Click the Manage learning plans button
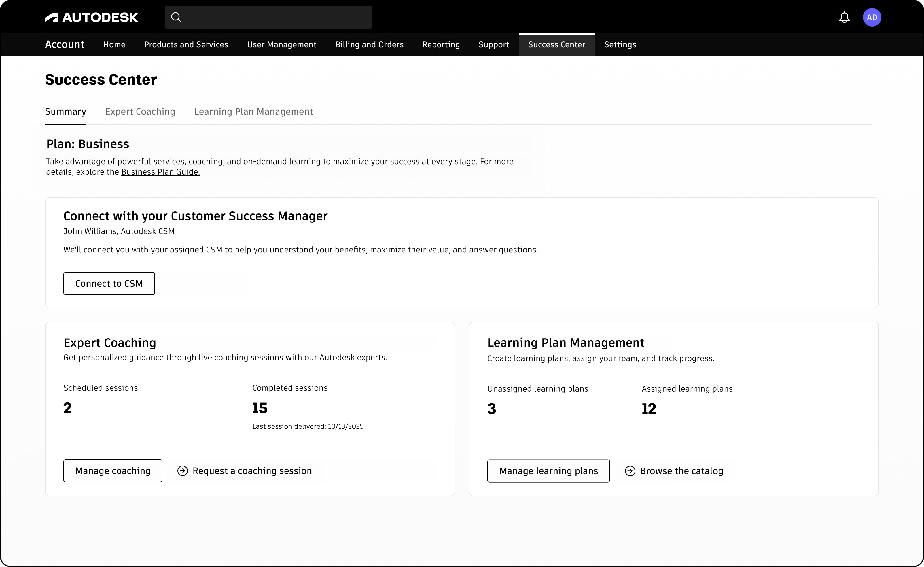This screenshot has height=567, width=924. [548, 471]
